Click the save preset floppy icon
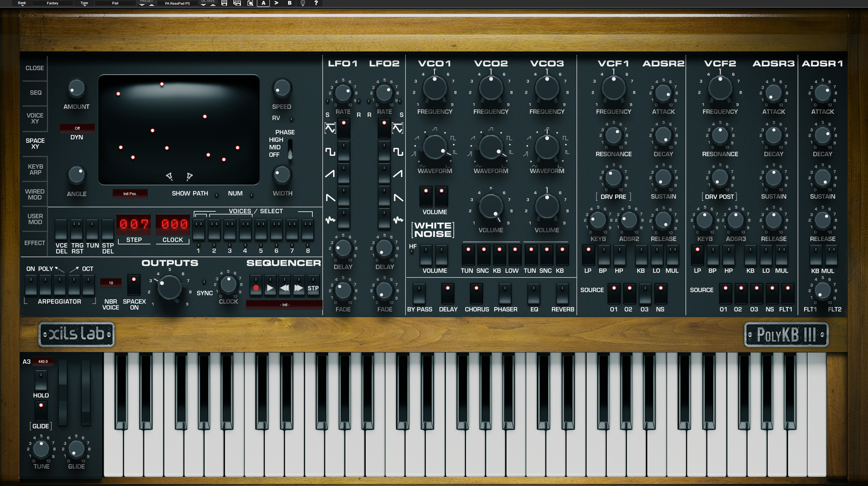Screen dimensions: 868x486 [224, 3]
